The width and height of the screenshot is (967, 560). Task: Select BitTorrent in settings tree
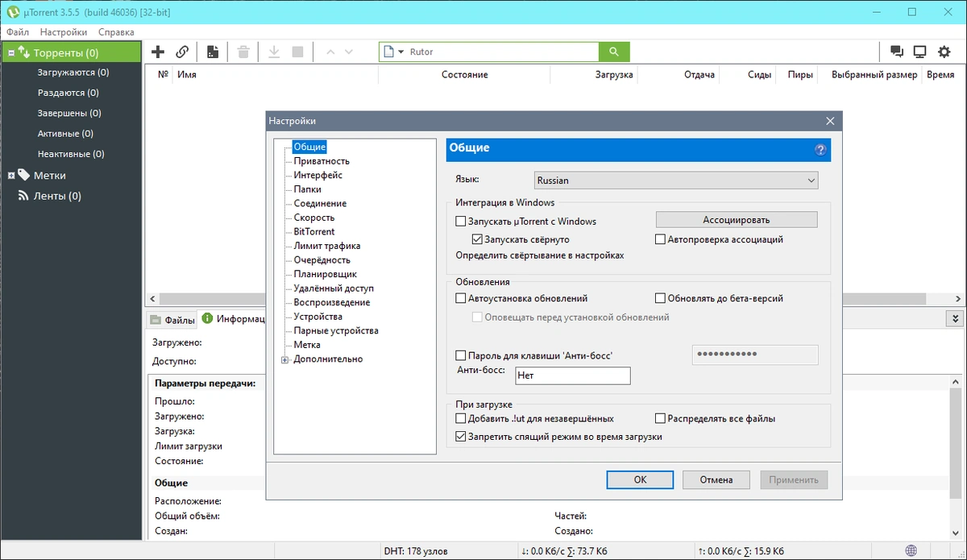pos(314,231)
